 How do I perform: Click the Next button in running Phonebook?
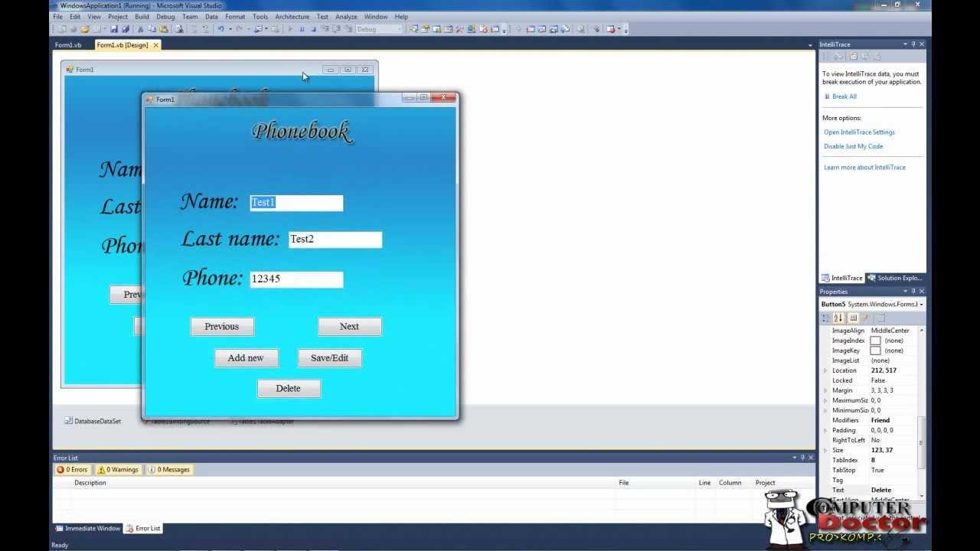tap(349, 327)
